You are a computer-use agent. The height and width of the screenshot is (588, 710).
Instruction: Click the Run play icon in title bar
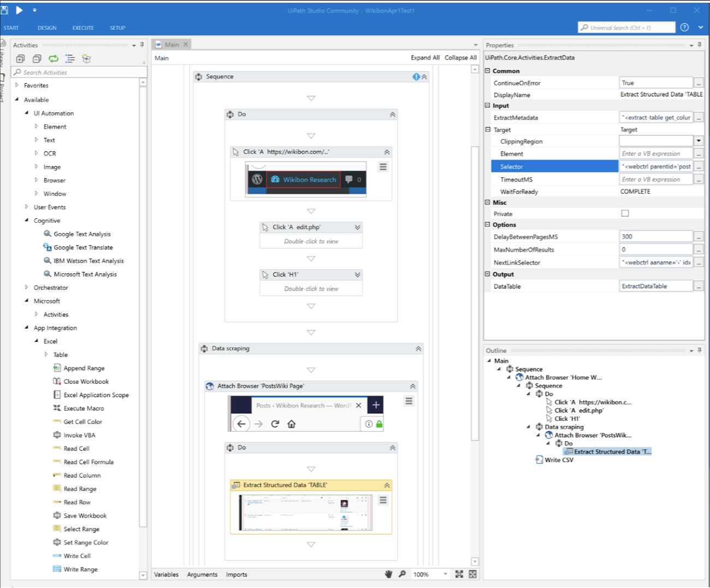(19, 10)
